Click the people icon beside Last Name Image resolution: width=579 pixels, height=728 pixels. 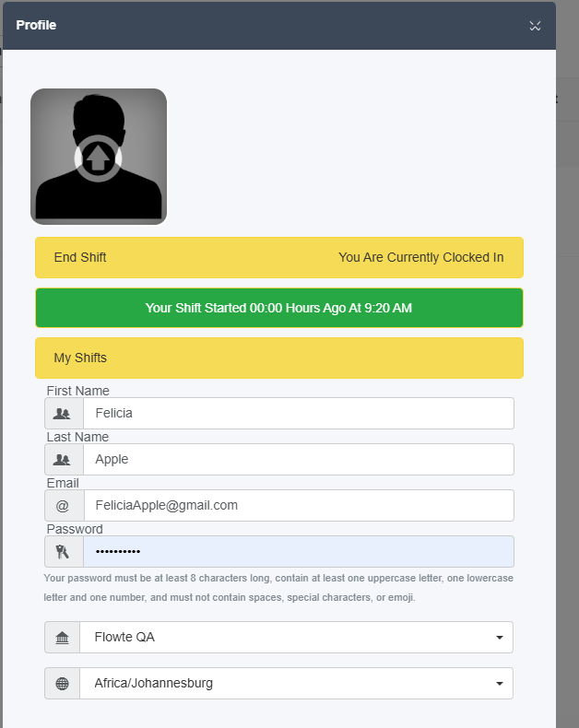coord(62,459)
